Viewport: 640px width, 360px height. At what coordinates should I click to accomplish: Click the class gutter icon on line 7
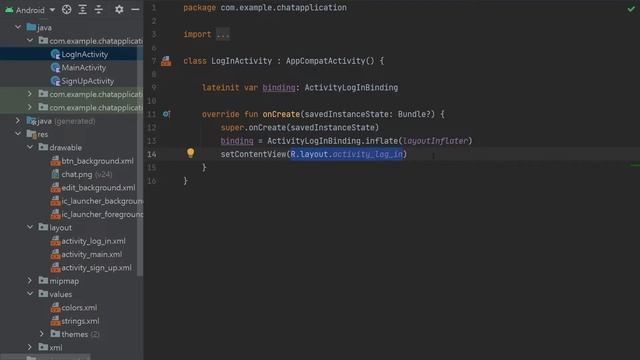(x=166, y=61)
